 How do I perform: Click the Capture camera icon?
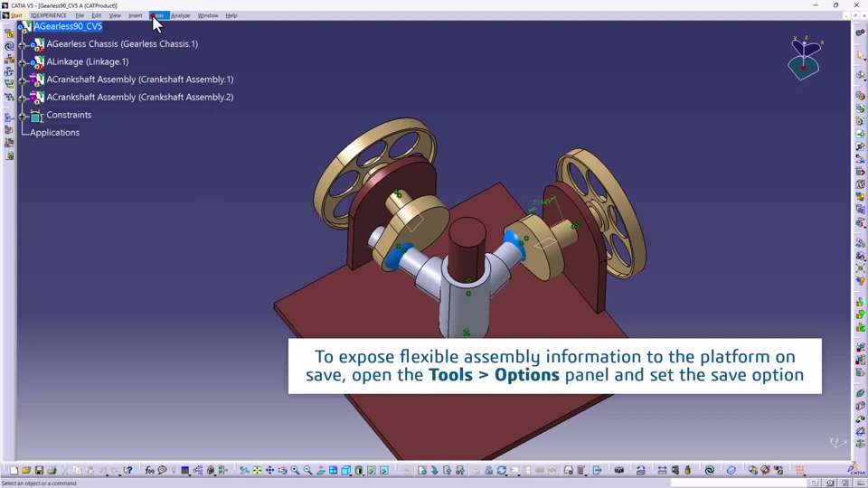(x=619, y=470)
